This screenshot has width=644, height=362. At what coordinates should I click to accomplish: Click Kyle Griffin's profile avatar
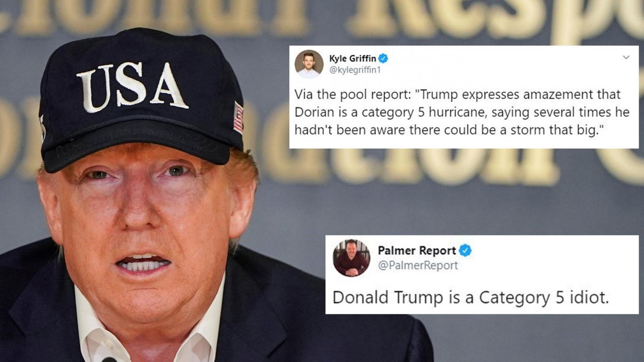coord(309,64)
